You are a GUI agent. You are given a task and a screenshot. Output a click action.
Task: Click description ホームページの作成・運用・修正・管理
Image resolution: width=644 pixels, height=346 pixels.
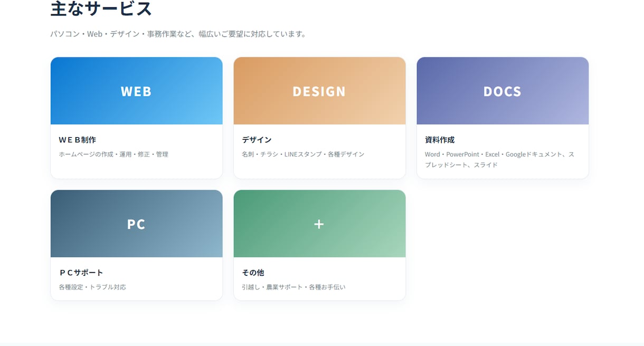click(113, 155)
